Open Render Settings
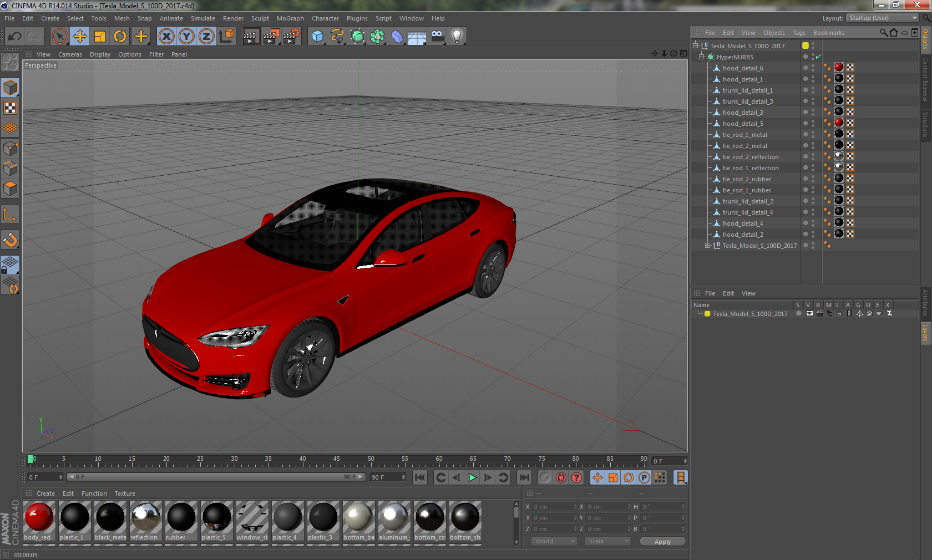Screen dimensions: 932x560 coord(291,37)
